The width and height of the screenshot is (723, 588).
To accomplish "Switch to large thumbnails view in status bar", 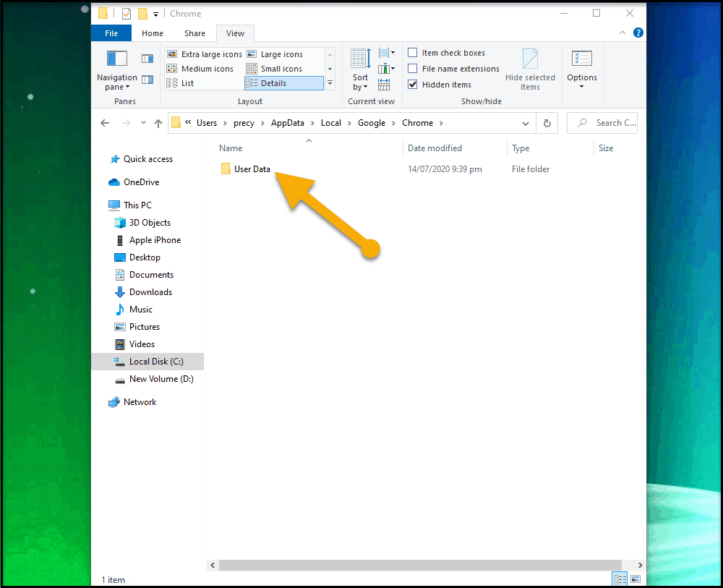I will [x=636, y=579].
